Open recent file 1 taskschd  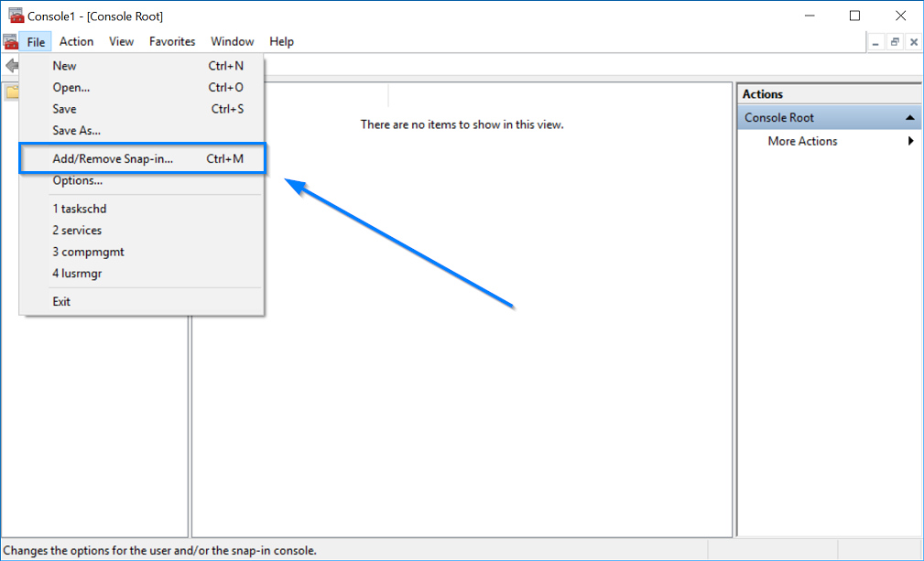[x=141, y=209]
